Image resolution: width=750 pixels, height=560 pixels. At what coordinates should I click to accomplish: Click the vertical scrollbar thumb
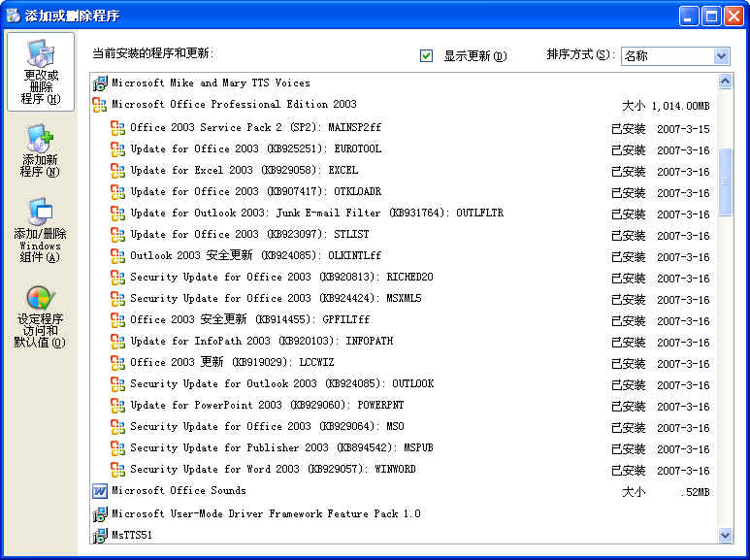coord(725,181)
